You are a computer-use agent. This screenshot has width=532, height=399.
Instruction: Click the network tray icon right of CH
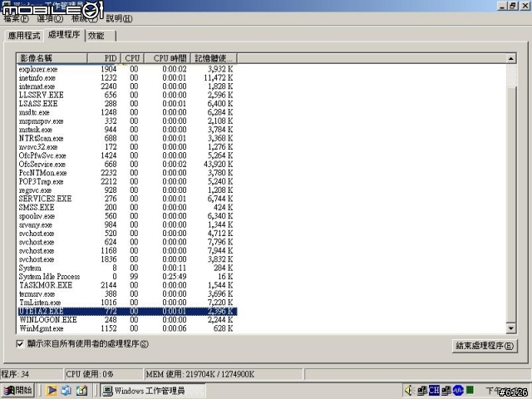coord(446,391)
